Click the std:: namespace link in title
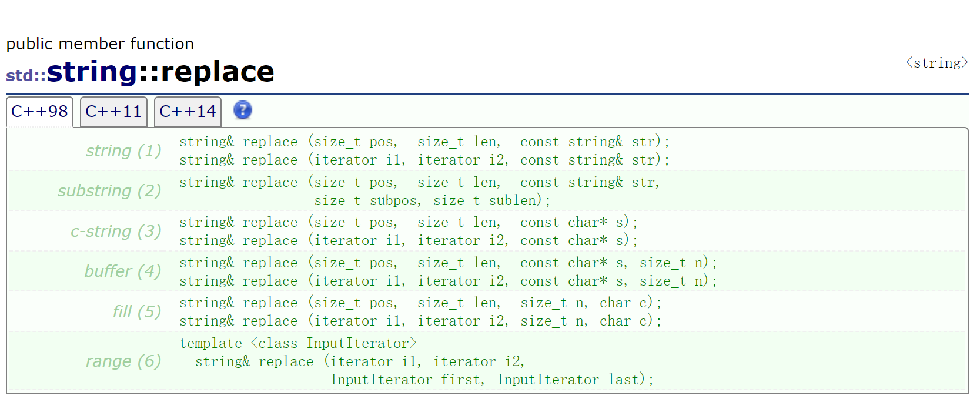 [26, 75]
